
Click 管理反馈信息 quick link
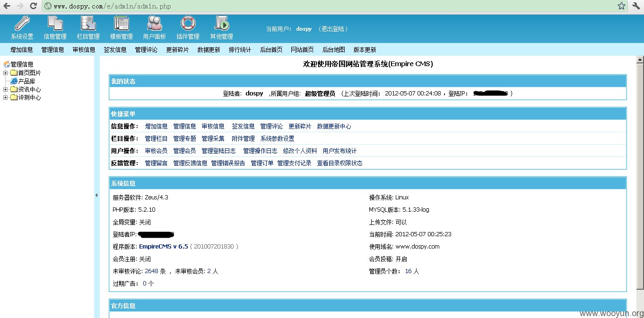(191, 163)
